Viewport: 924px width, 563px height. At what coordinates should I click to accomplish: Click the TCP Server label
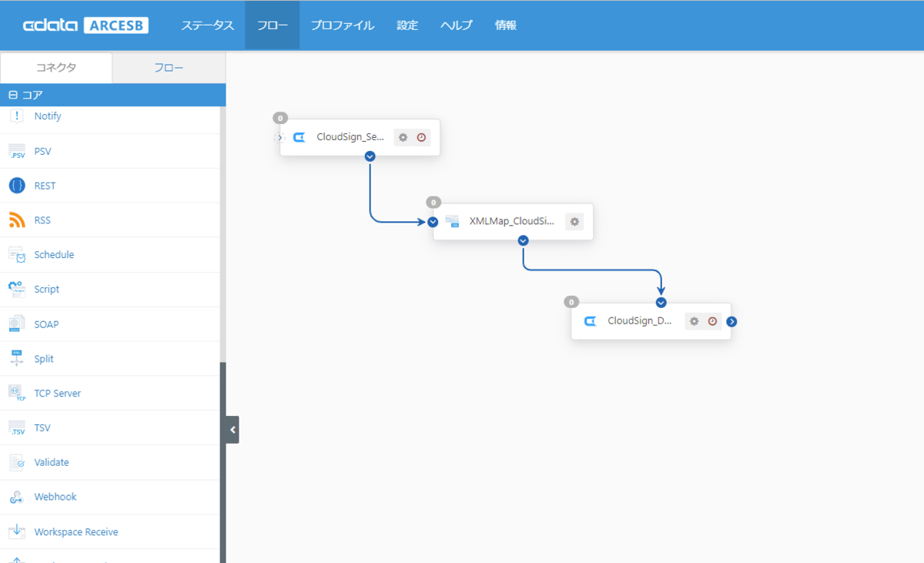58,394
